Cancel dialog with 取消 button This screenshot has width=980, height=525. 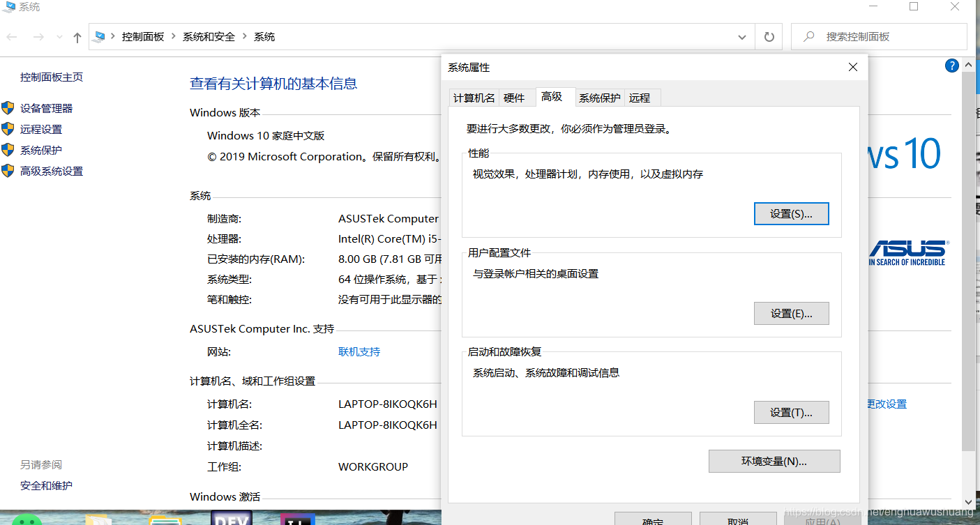click(x=738, y=519)
